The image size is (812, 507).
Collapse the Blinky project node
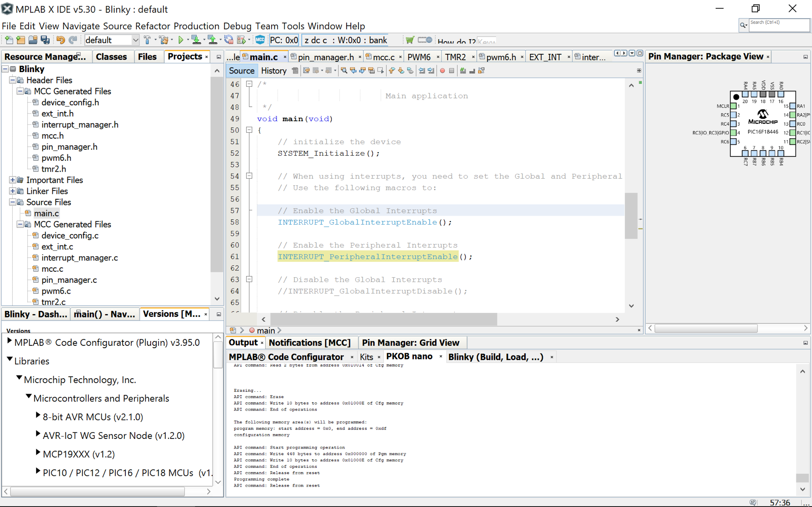click(6, 69)
